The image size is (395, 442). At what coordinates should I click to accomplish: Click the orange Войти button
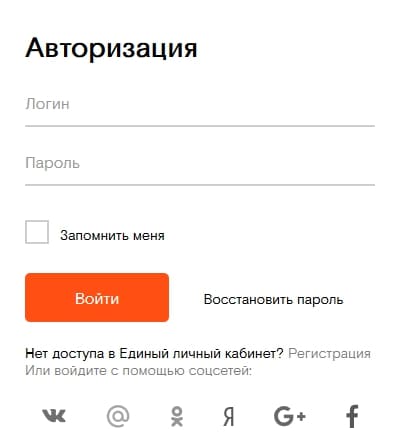[x=97, y=298]
